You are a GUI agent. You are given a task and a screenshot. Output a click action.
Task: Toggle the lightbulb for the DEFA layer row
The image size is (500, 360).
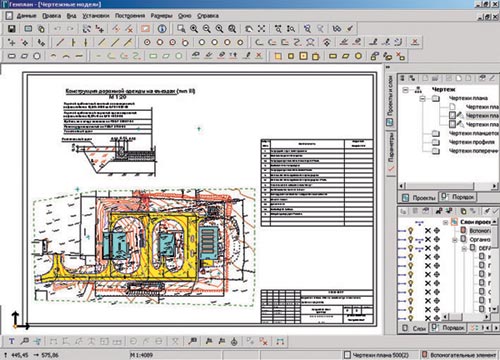pos(411,248)
